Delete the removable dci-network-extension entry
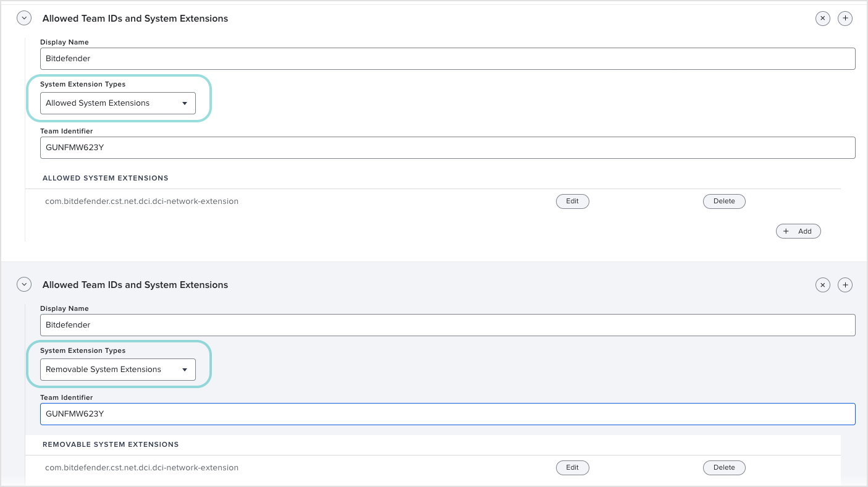The width and height of the screenshot is (868, 487). tap(724, 467)
